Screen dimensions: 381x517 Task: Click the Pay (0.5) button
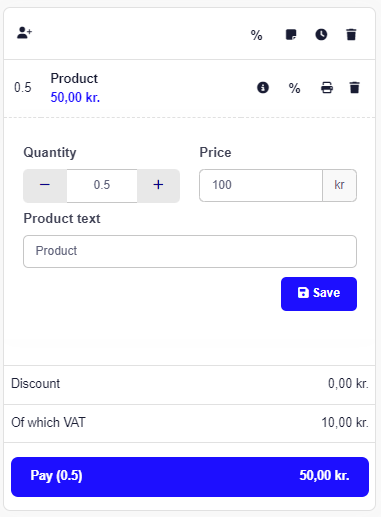(x=190, y=477)
